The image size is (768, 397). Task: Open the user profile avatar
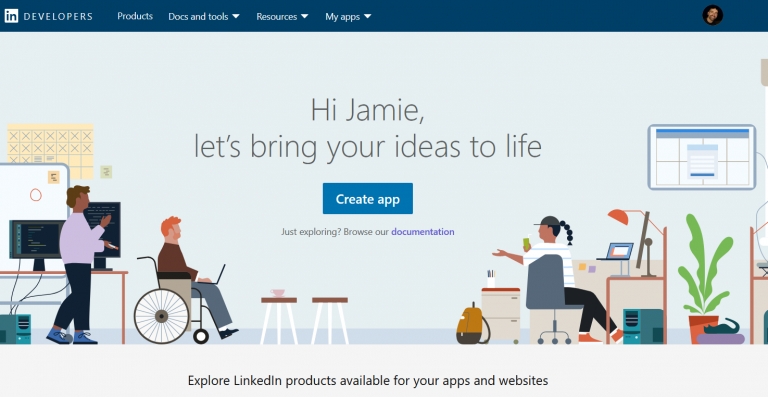pyautogui.click(x=712, y=16)
